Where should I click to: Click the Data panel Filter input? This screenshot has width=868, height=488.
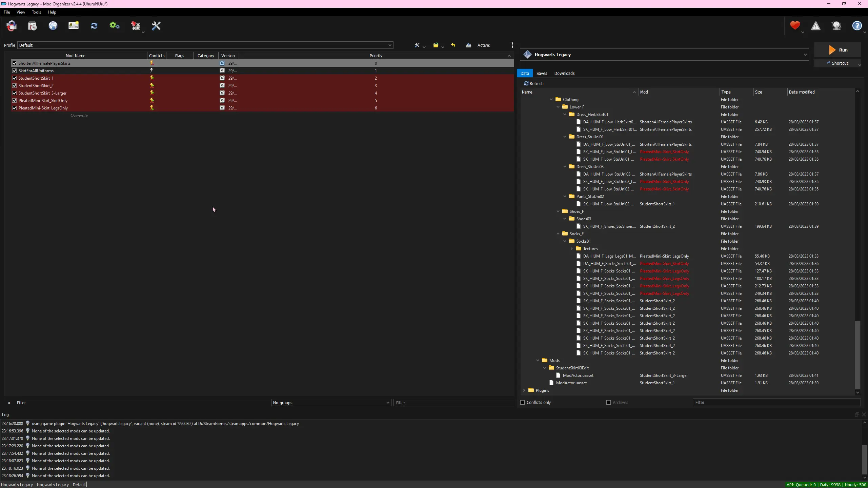pos(777,403)
